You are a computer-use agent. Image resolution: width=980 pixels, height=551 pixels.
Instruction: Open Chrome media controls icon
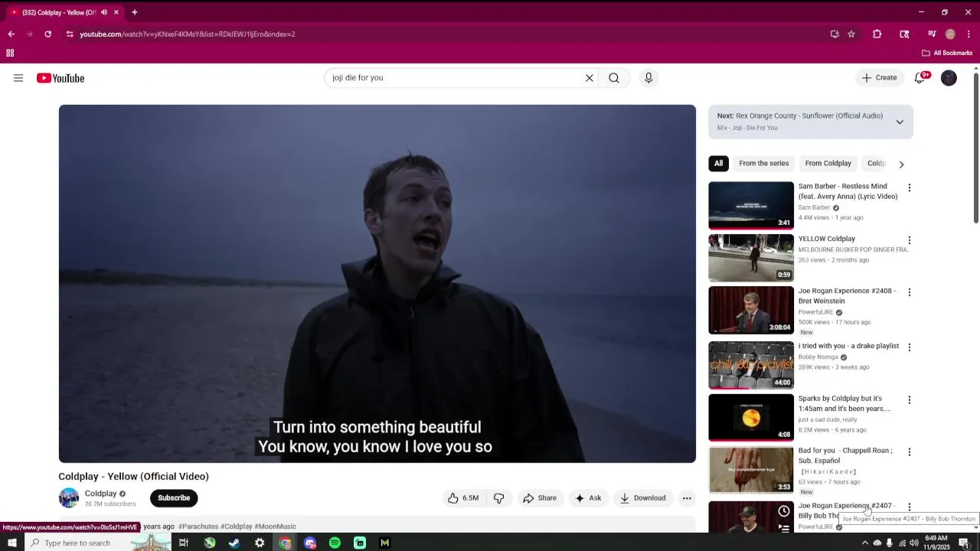tap(932, 34)
